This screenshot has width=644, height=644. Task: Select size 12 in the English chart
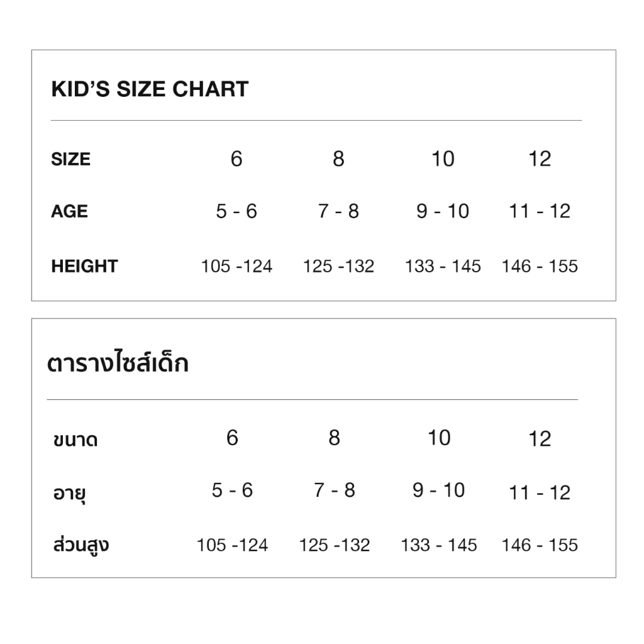click(540, 159)
